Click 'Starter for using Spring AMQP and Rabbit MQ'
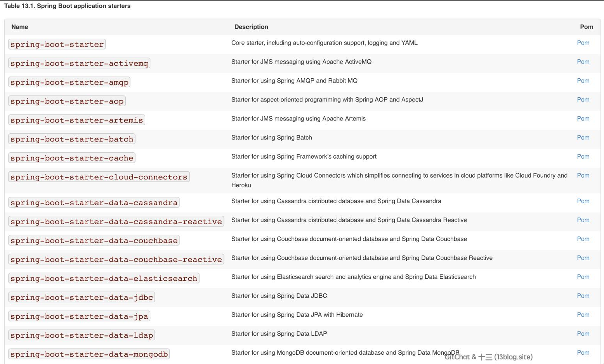 (x=294, y=81)
